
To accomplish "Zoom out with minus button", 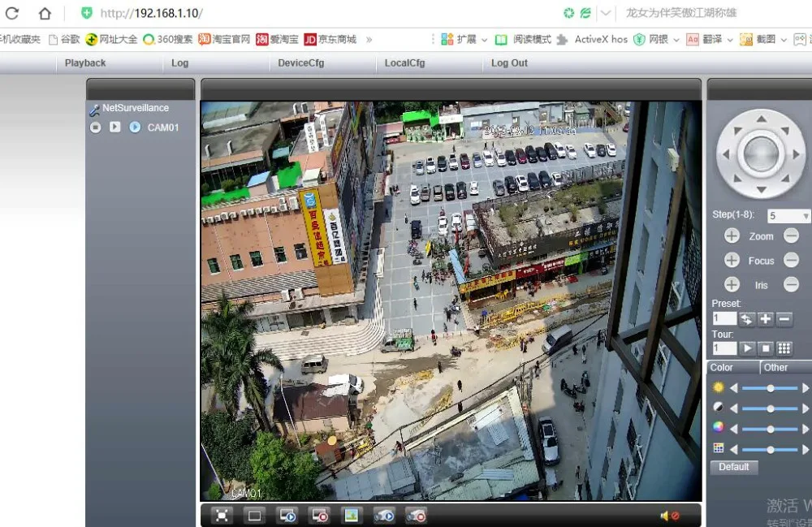I will point(791,236).
